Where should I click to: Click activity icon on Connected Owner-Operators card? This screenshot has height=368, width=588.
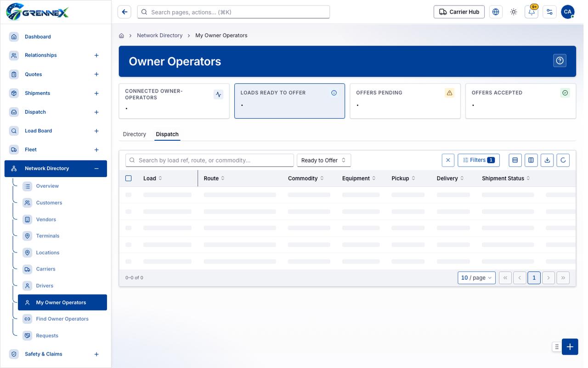point(218,94)
